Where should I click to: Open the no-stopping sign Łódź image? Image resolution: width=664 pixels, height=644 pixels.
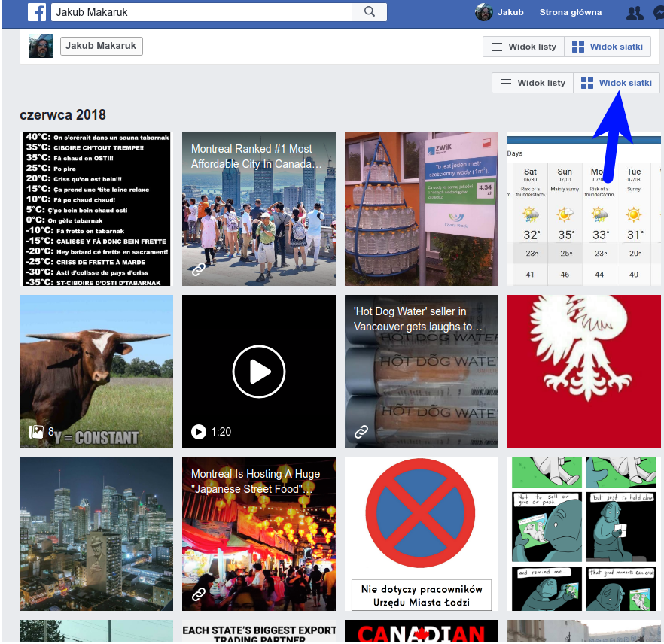click(x=422, y=534)
